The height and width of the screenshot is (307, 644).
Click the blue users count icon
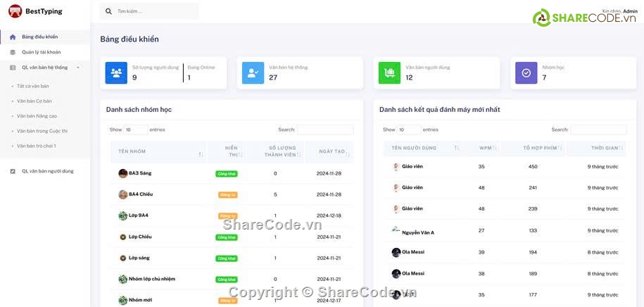pos(116,73)
